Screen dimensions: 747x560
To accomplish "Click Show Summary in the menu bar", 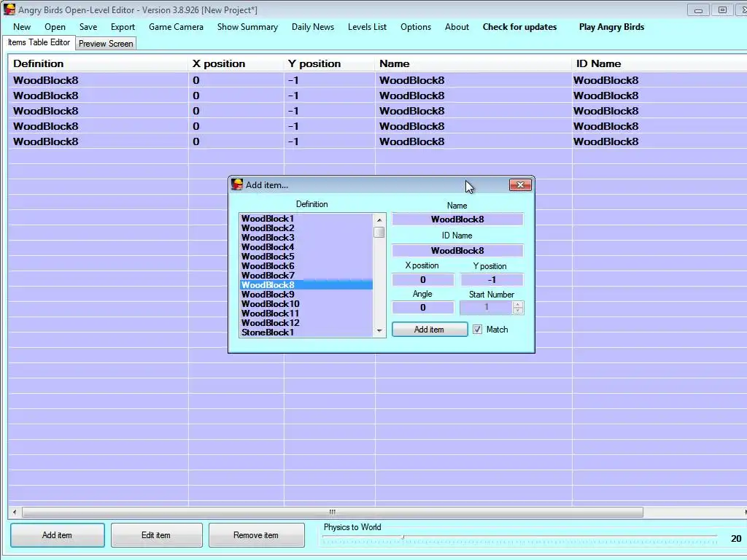I will (x=247, y=27).
